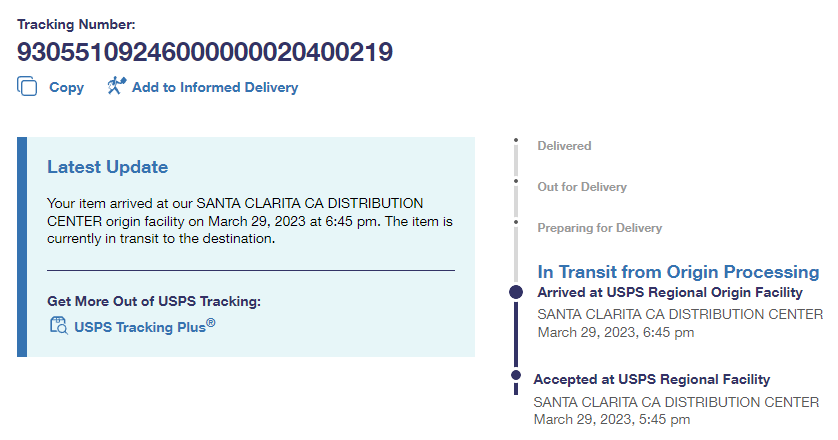Select the Delivered status label
This screenshot has width=838, height=440.
(x=564, y=146)
